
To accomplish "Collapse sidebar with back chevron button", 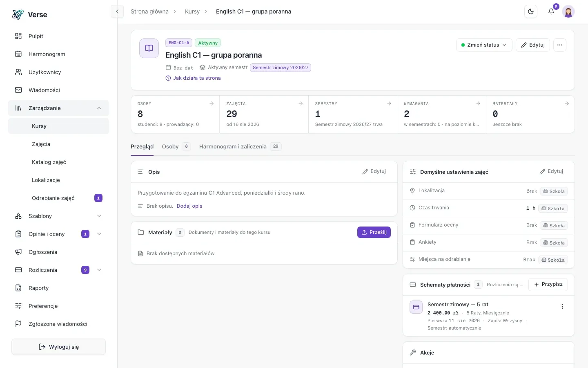I will point(117,11).
